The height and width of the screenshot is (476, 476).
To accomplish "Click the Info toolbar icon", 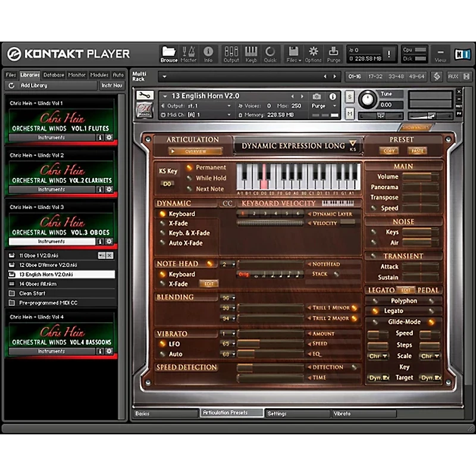I will [x=208, y=54].
